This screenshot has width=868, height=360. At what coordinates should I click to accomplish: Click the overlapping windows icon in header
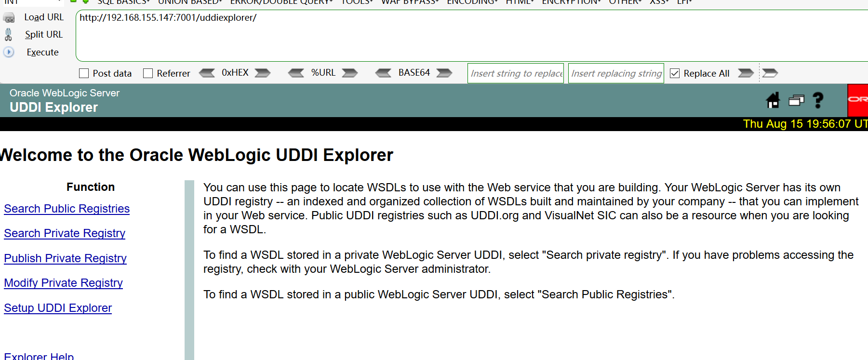pyautogui.click(x=796, y=100)
